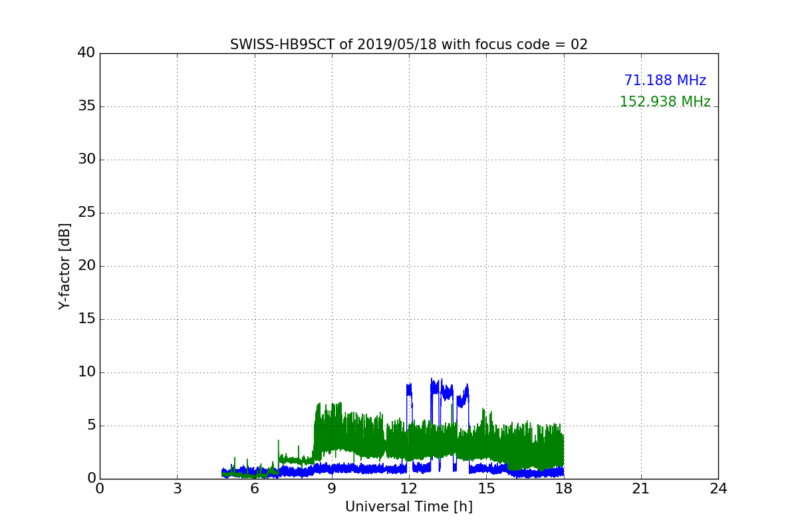Click x-axis tick label 18

pos(564,489)
